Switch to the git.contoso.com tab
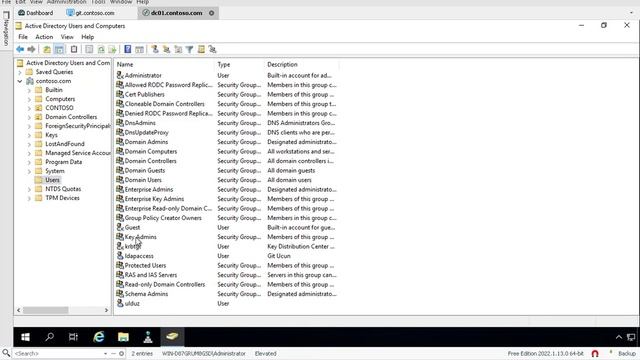Image resolution: width=640 pixels, height=360 pixels. coord(91,13)
